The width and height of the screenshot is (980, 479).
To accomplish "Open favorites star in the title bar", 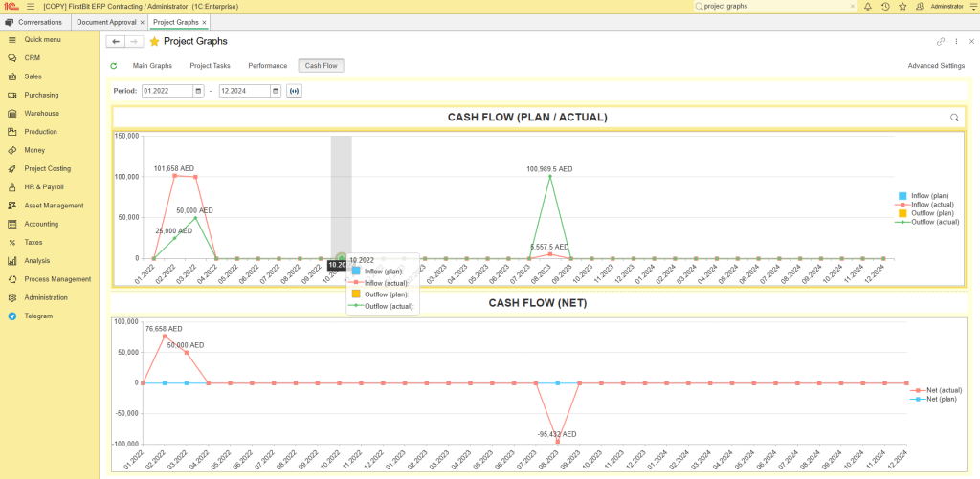I will pos(902,6).
